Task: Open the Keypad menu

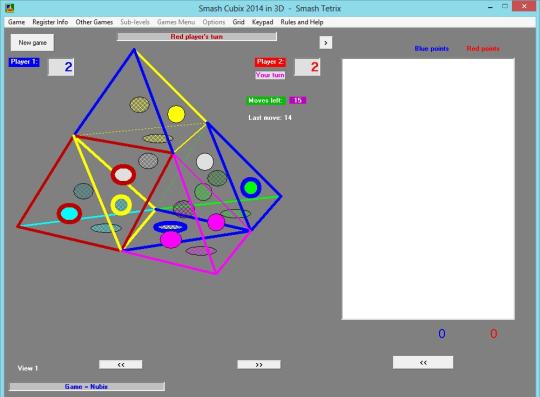Action: (x=262, y=22)
